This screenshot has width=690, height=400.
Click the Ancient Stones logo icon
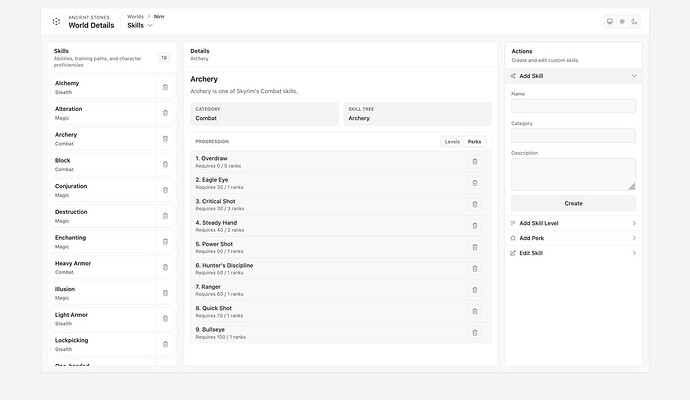point(56,21)
